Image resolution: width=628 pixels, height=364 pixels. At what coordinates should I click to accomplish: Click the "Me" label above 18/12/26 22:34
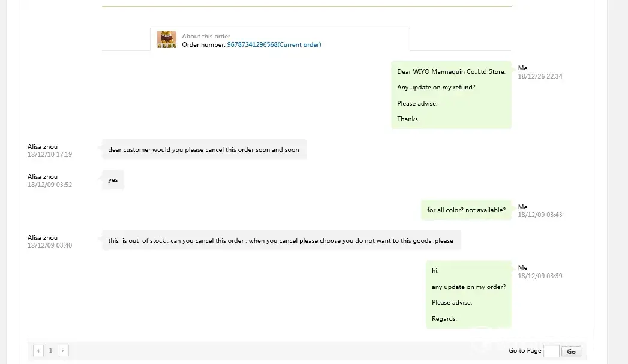pyautogui.click(x=522, y=68)
